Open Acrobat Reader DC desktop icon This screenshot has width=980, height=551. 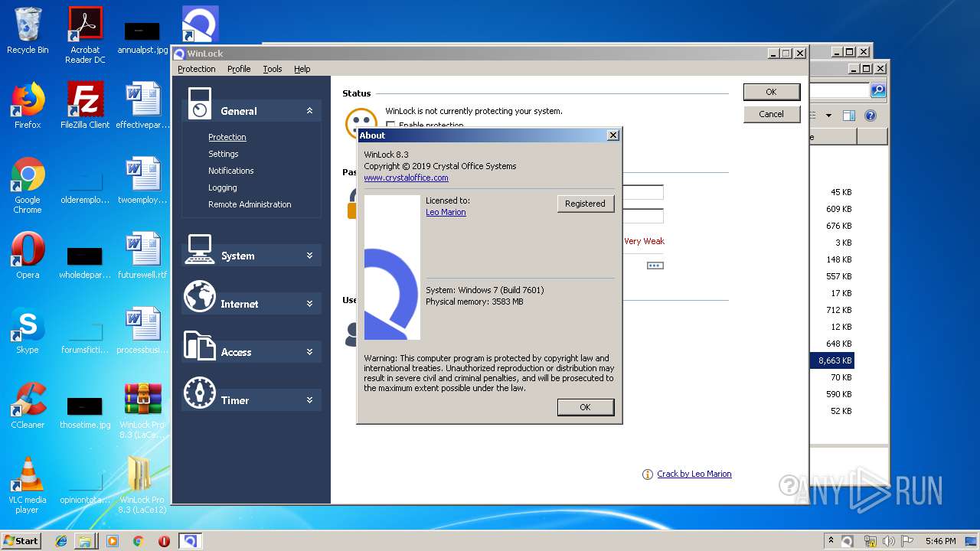click(85, 35)
